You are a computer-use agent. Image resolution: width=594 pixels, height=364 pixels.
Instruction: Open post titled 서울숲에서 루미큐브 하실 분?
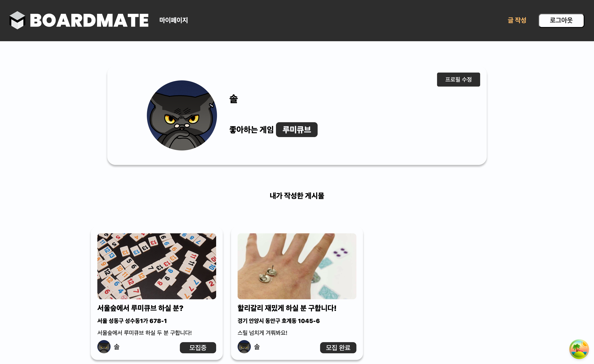pos(140,308)
